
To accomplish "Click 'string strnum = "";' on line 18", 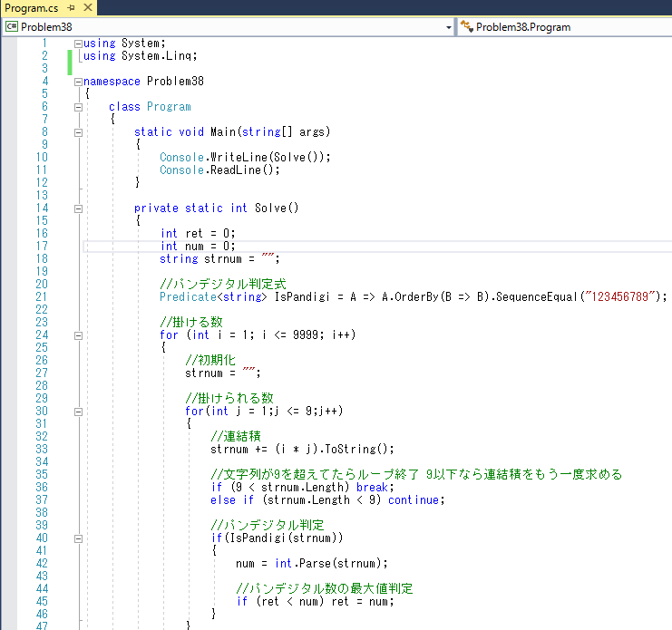I will click(x=219, y=258).
